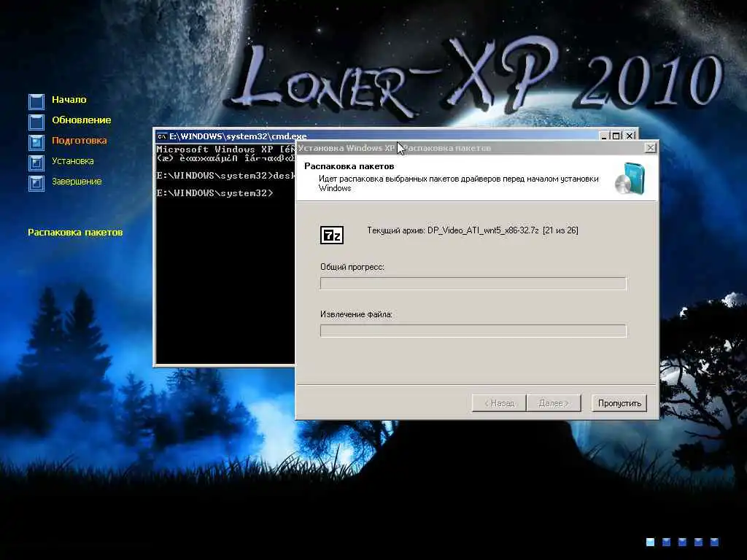Image resolution: width=747 pixels, height=560 pixels.
Task: Click the icon next to Завершение
Action: [36, 183]
